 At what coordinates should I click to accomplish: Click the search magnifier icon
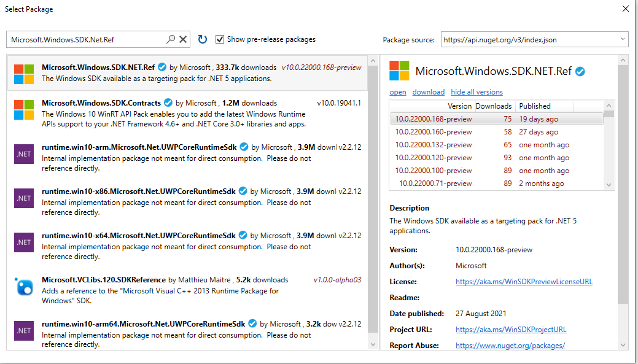click(x=171, y=39)
